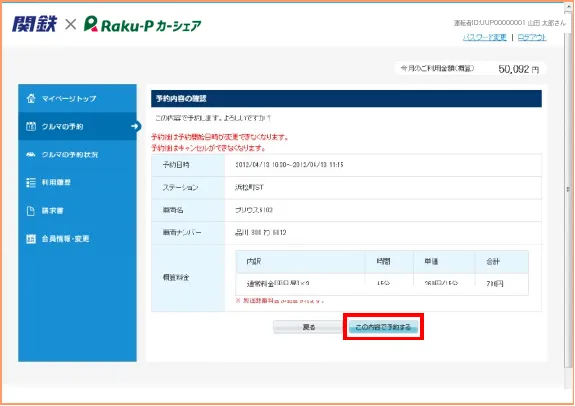575x406 pixels.
Task: Click the 予約内容の確認 header text
Action: click(181, 99)
